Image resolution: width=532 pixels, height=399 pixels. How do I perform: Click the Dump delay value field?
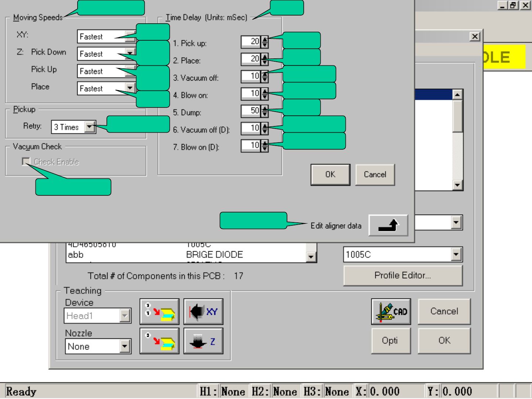click(x=251, y=110)
